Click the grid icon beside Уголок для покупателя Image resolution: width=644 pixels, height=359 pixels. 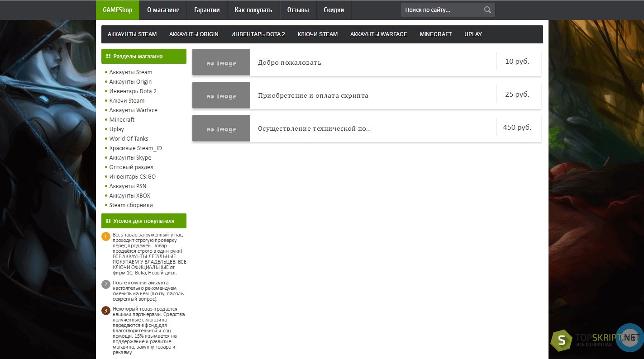coord(108,221)
